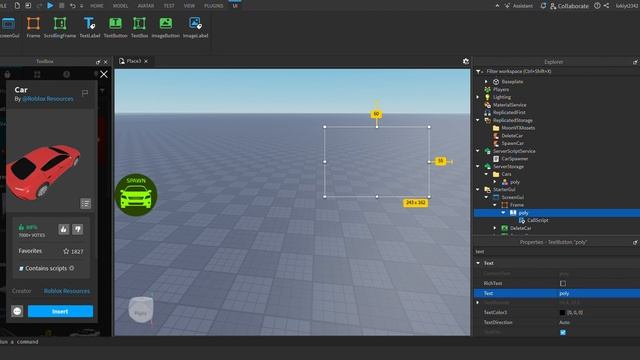
Task: Uncheck the checked checkbox below TextDirection
Action: click(x=563, y=332)
